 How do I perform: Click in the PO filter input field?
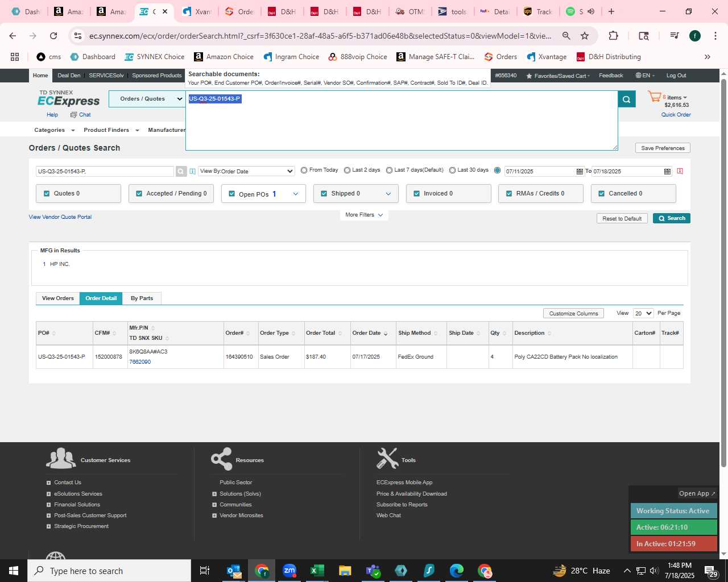tap(105, 171)
